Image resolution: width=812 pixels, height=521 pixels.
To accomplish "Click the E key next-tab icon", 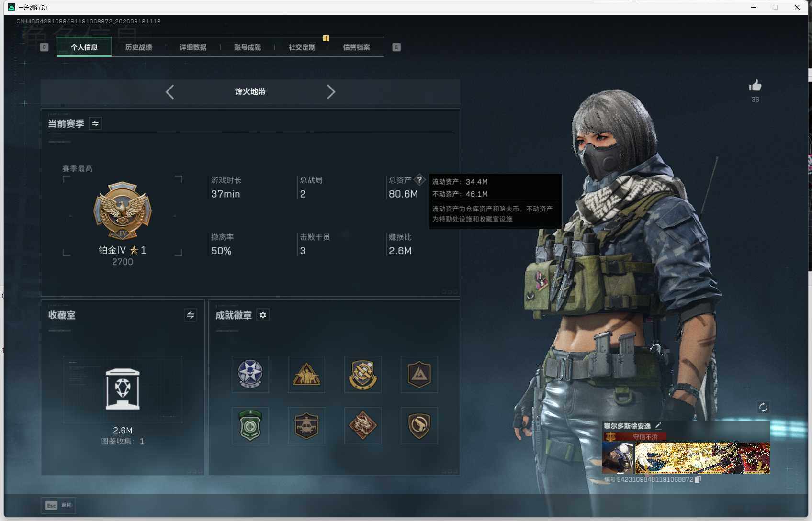I will [x=396, y=47].
